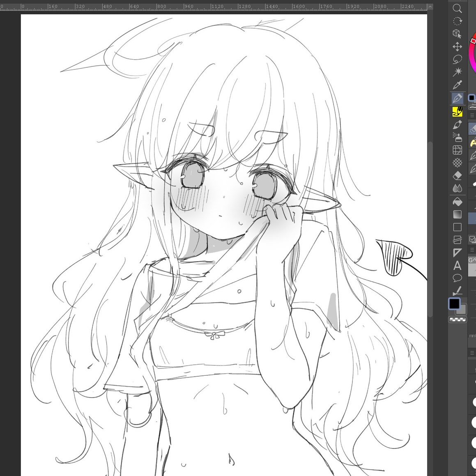Select the crosshatch mesh pattern tool
This screenshot has height=476, width=476.
[457, 163]
